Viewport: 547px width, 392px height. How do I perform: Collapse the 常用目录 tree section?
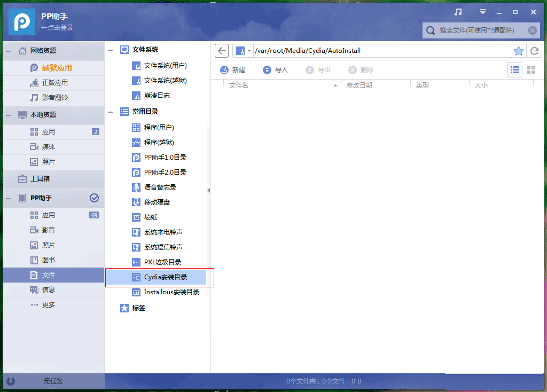tap(111, 111)
